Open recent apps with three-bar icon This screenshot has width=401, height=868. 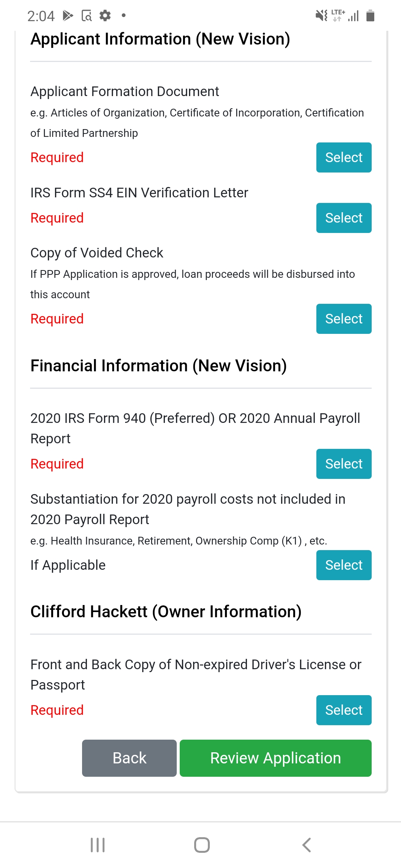tap(98, 845)
